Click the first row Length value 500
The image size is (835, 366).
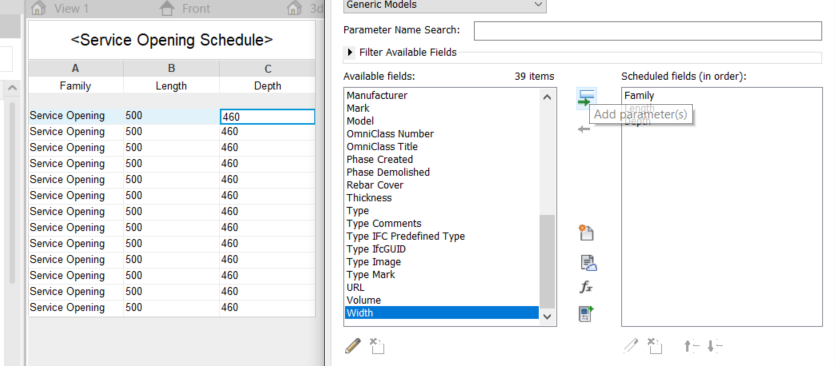click(x=171, y=116)
